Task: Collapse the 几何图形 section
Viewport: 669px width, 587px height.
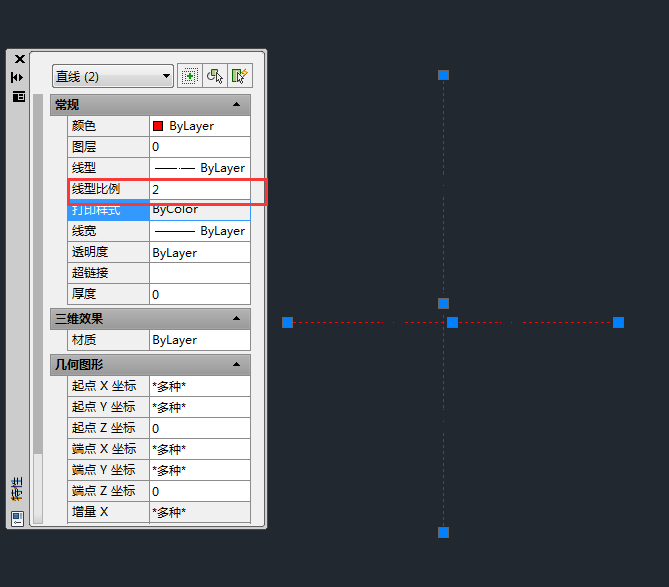Action: (236, 365)
